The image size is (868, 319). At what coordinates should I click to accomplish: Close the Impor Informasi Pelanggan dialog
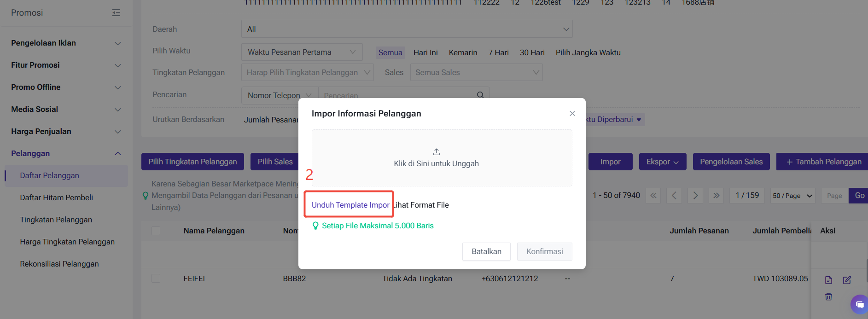[x=572, y=113]
